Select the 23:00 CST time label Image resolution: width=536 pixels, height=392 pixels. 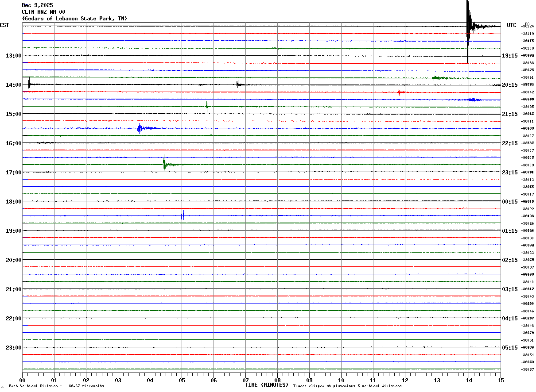[x=13, y=348]
